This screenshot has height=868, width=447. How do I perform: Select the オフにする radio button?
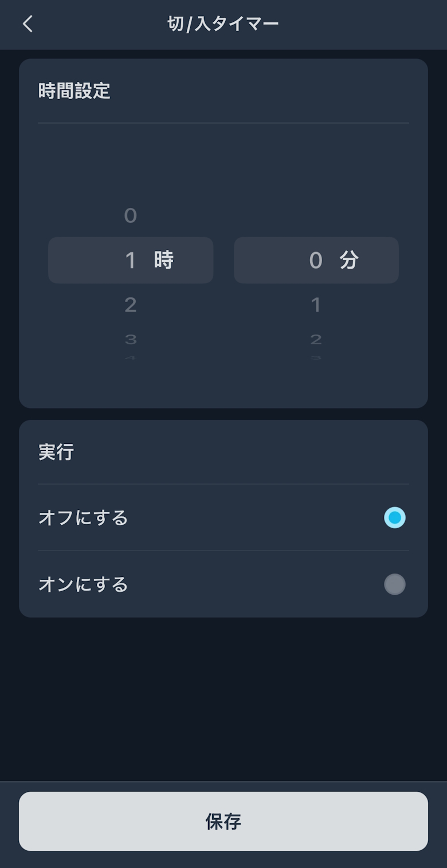pyautogui.click(x=394, y=518)
